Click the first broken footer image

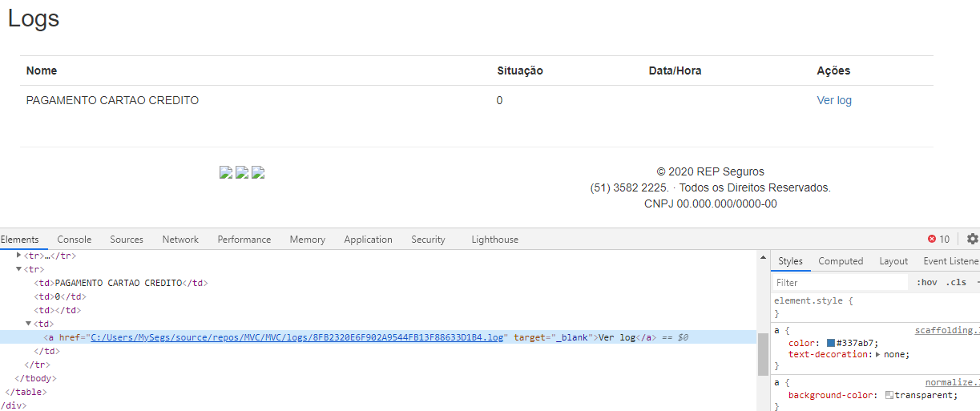[x=226, y=172]
